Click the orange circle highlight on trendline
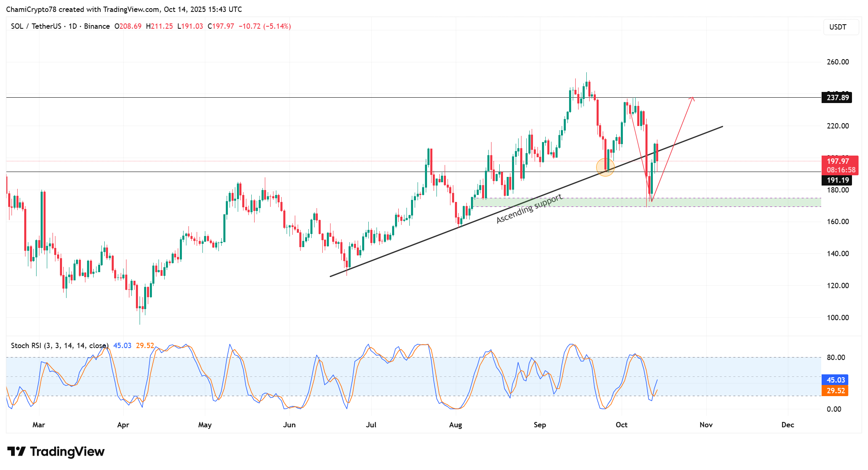868x470 pixels. (x=605, y=167)
